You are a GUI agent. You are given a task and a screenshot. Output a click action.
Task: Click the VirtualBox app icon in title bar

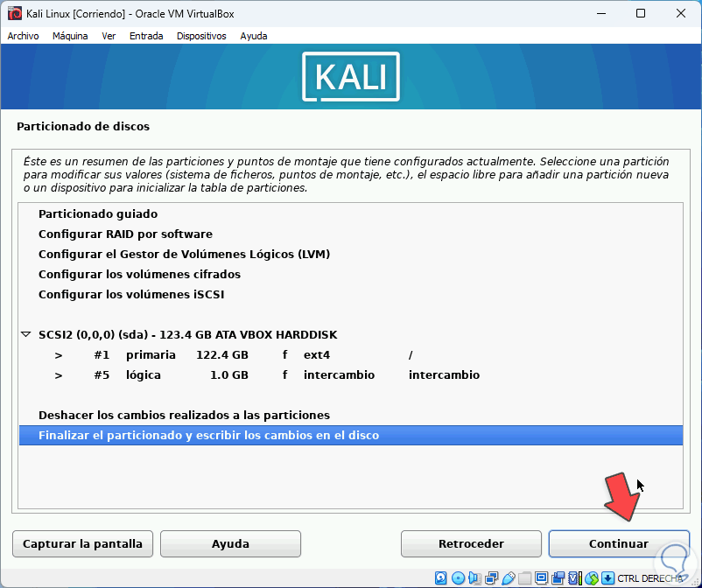point(15,13)
